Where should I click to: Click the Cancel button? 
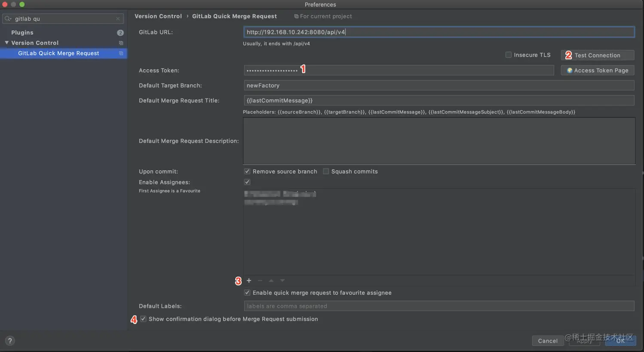[548, 341]
